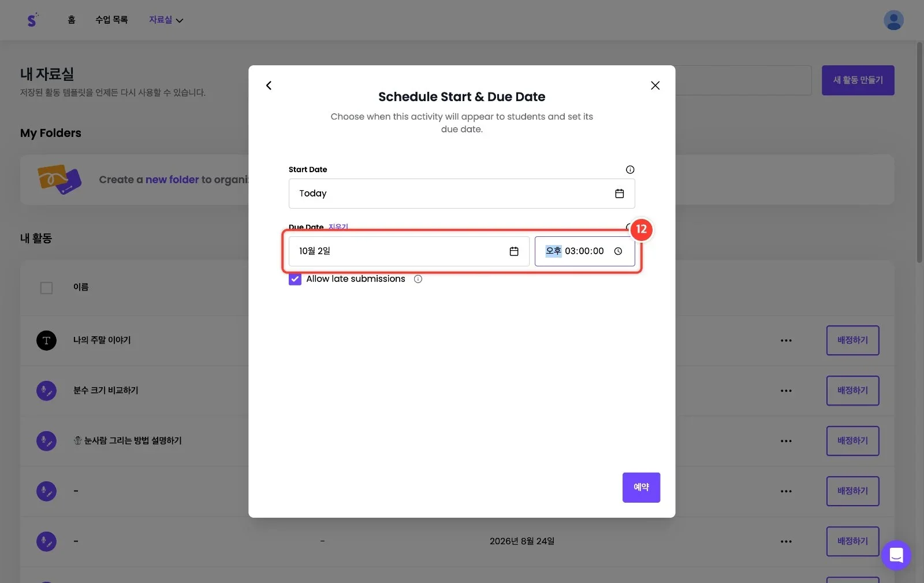
Task: Click the 예약 button
Action: tap(641, 488)
